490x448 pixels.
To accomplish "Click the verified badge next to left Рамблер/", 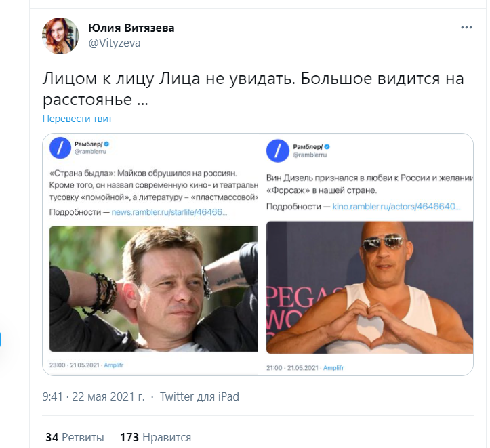I will (106, 144).
